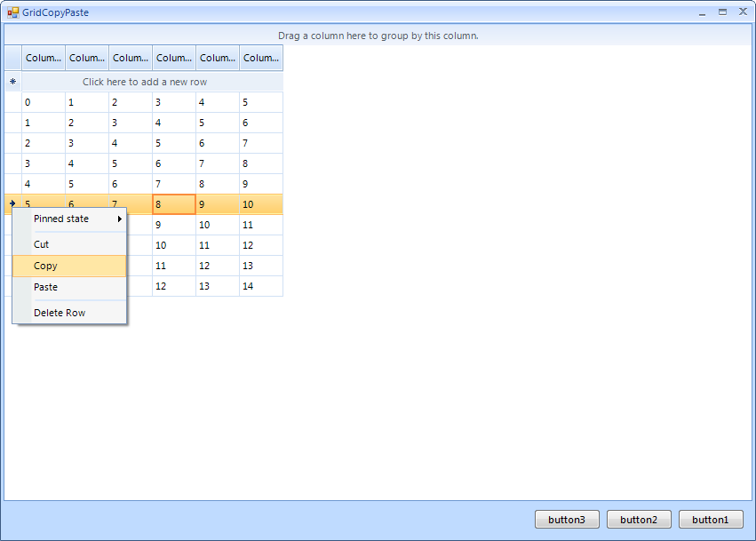
Task: Click the 'Click here to add a new row' row
Action: click(145, 82)
